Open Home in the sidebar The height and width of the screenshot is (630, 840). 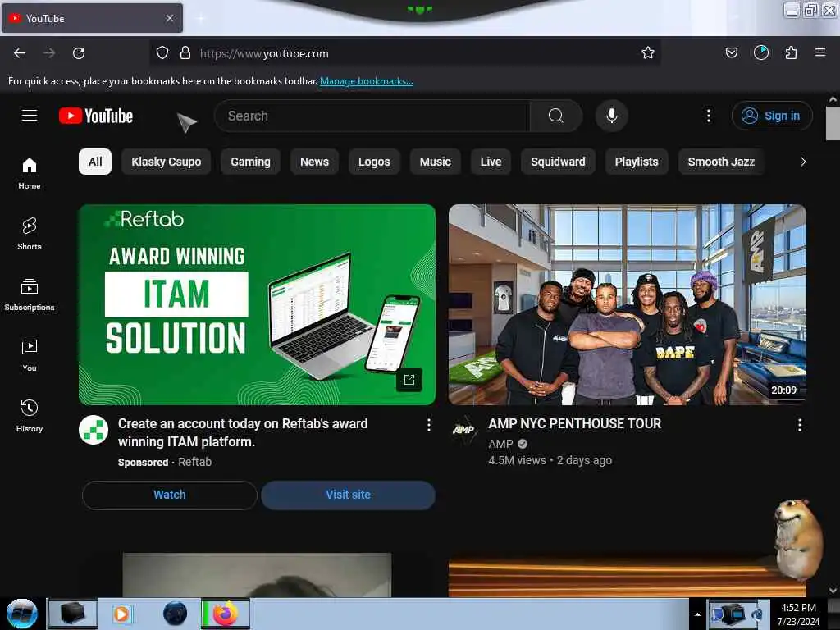coord(30,174)
